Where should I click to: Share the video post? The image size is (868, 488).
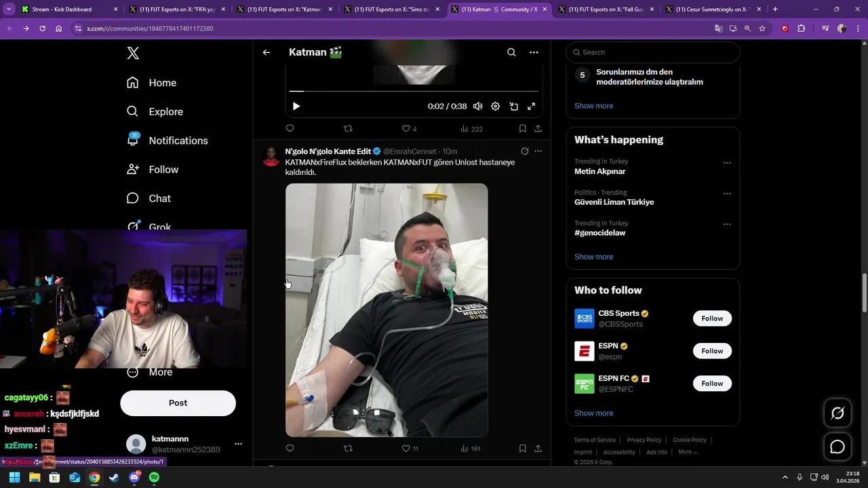(538, 128)
